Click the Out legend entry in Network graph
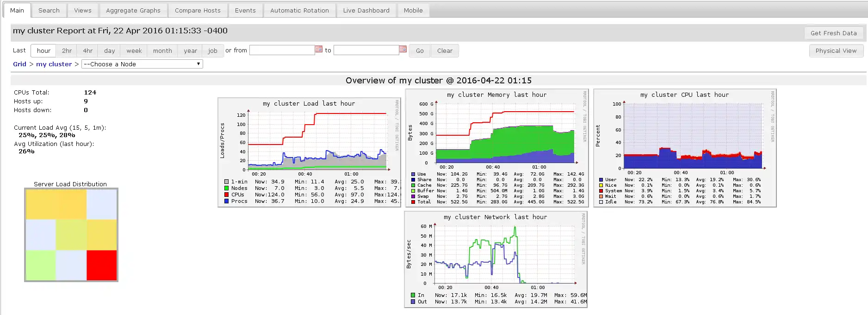 coord(419,302)
